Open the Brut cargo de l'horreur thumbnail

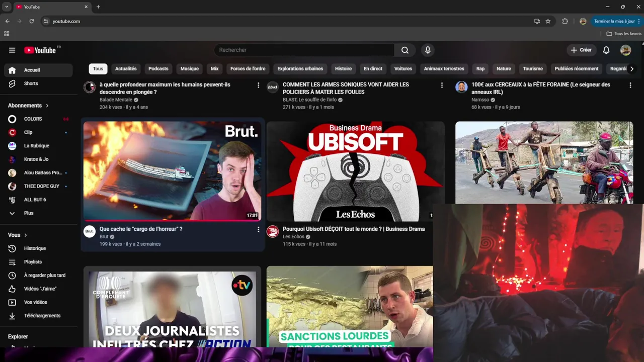pyautogui.click(x=172, y=171)
